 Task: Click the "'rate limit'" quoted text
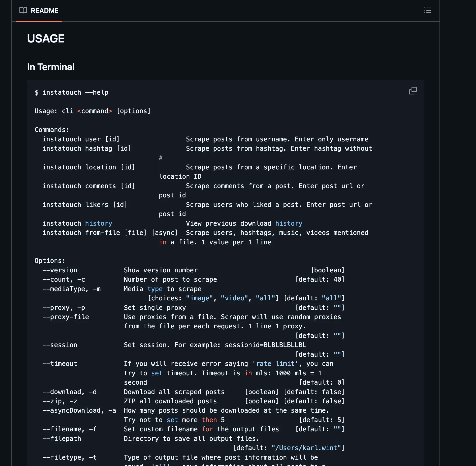tap(275, 364)
